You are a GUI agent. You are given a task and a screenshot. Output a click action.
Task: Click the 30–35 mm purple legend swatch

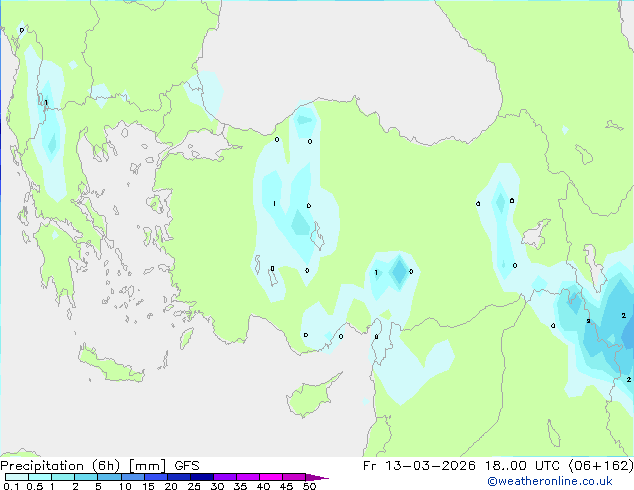click(225, 477)
